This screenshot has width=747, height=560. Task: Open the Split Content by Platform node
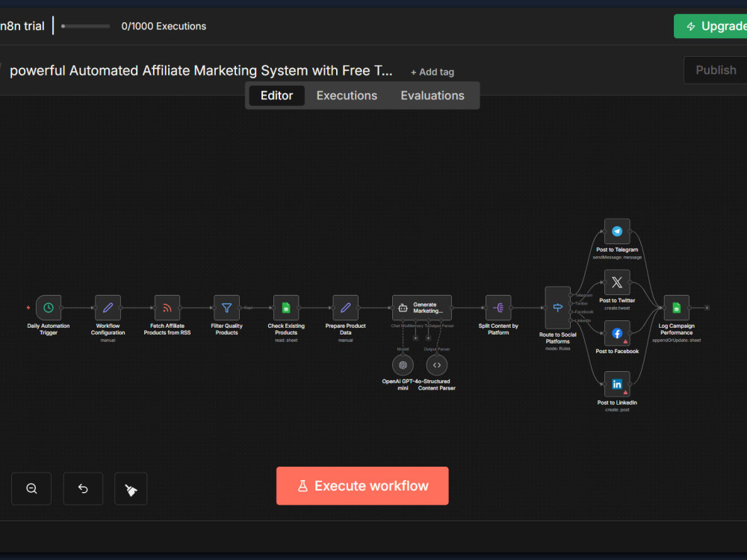pyautogui.click(x=498, y=308)
